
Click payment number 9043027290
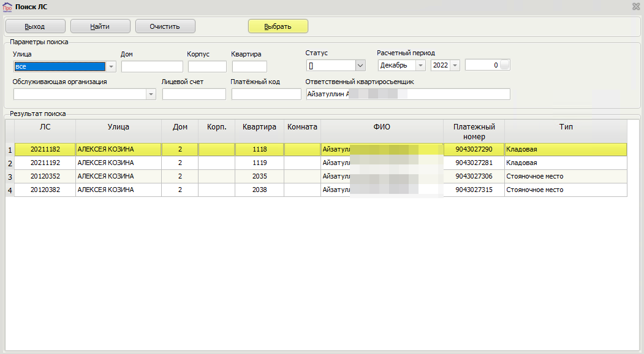click(474, 149)
